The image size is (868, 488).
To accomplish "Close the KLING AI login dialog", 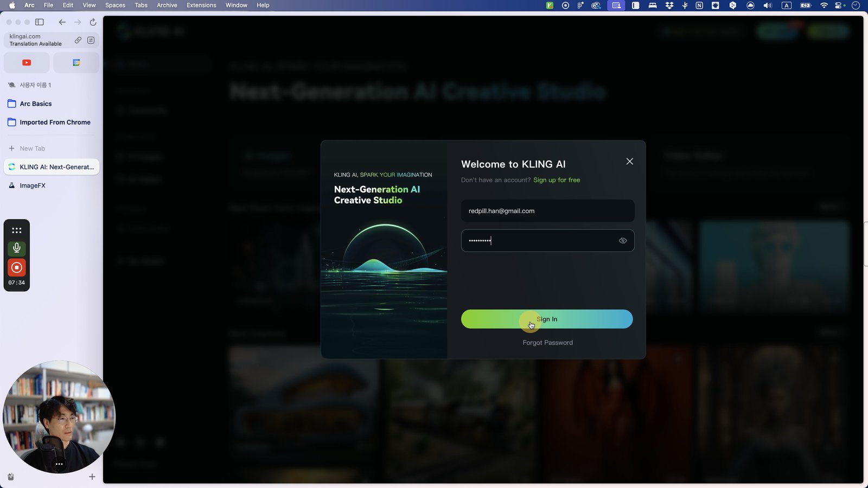I will click(x=629, y=162).
